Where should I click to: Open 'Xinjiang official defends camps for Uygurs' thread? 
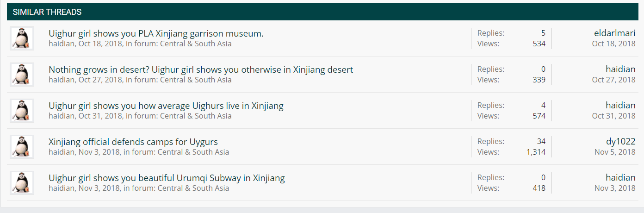133,142
